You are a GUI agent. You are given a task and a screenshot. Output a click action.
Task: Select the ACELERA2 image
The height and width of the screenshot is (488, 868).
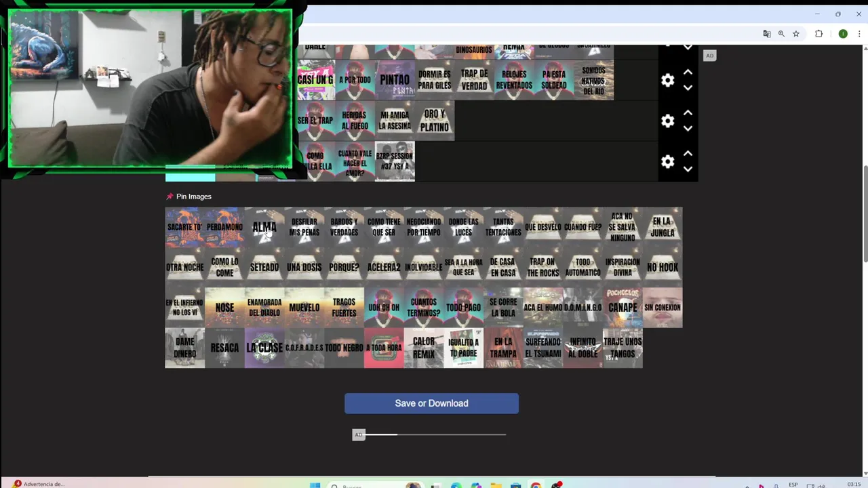coord(384,267)
